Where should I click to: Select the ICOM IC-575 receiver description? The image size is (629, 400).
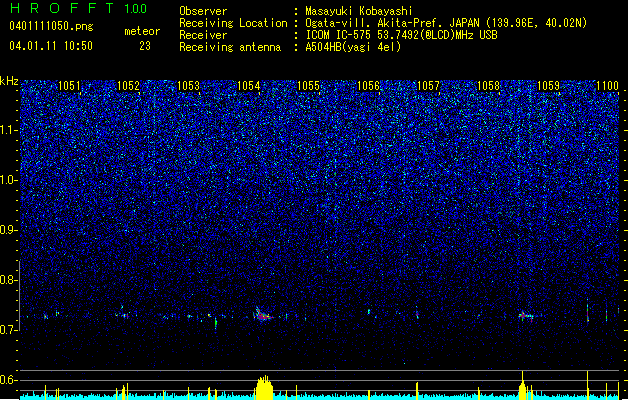pyautogui.click(x=401, y=35)
